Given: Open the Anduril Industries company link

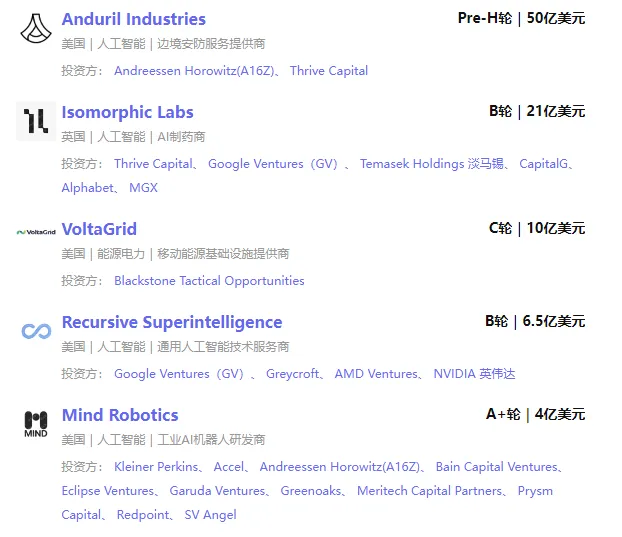Looking at the screenshot, I should pyautogui.click(x=134, y=19).
